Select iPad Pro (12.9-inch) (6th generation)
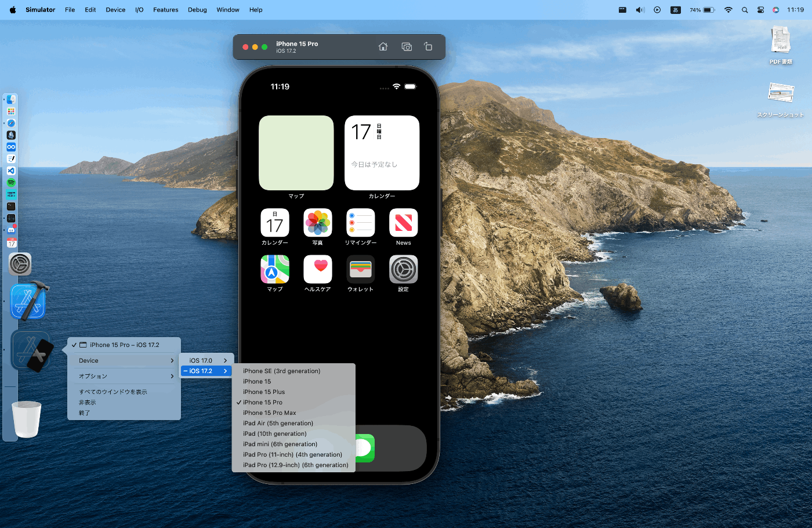 tap(293, 465)
